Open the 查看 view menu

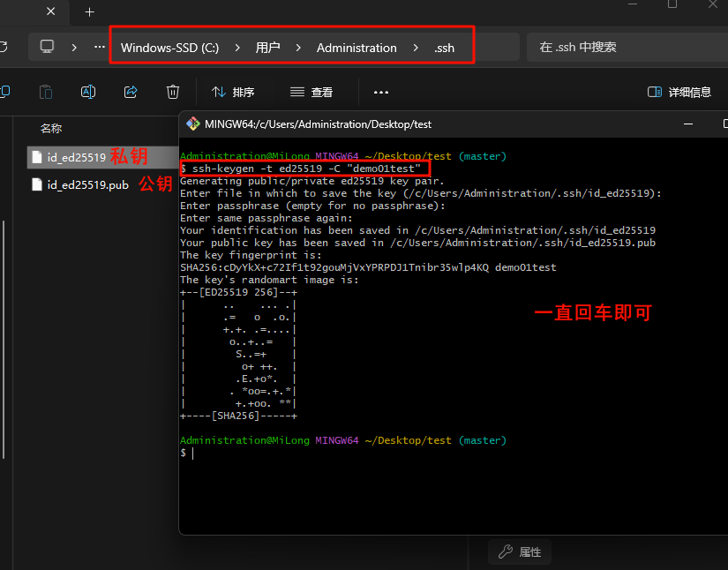[311, 92]
